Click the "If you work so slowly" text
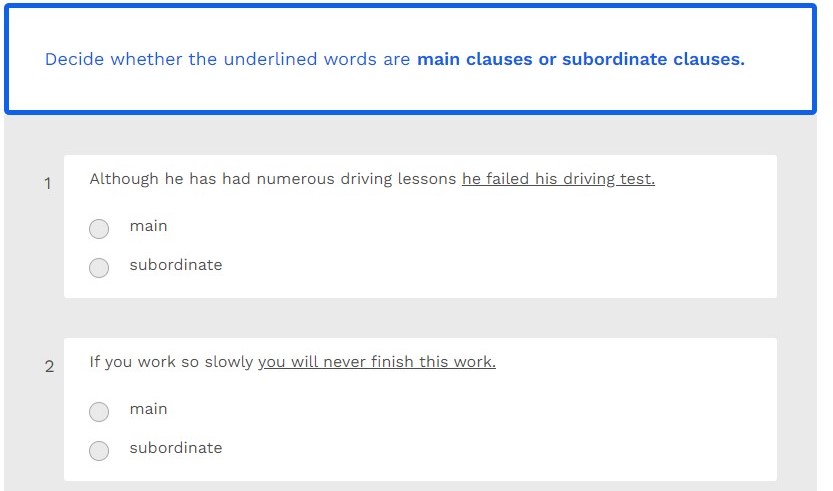This screenshot has width=833, height=491. 171,362
